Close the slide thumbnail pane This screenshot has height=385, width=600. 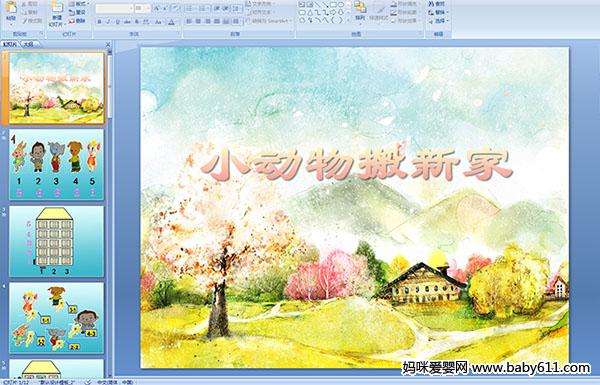pyautogui.click(x=108, y=45)
